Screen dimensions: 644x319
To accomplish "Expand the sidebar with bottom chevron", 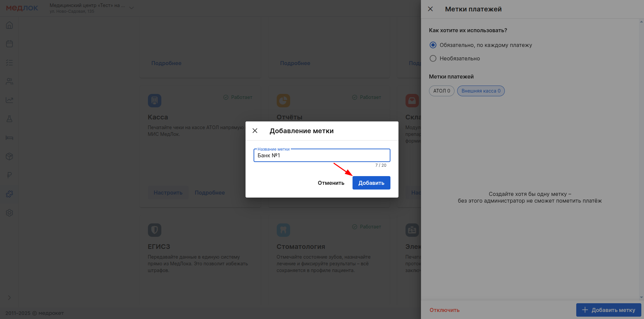I will [9, 298].
